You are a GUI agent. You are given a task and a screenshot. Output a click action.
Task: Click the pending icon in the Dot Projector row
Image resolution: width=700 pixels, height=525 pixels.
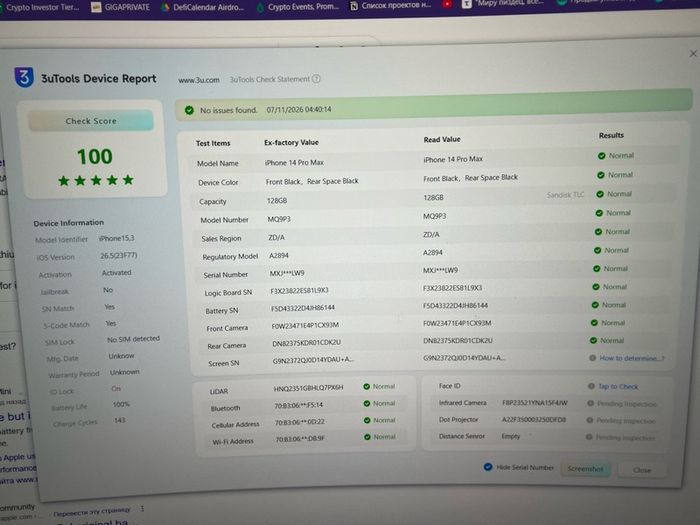click(590, 421)
